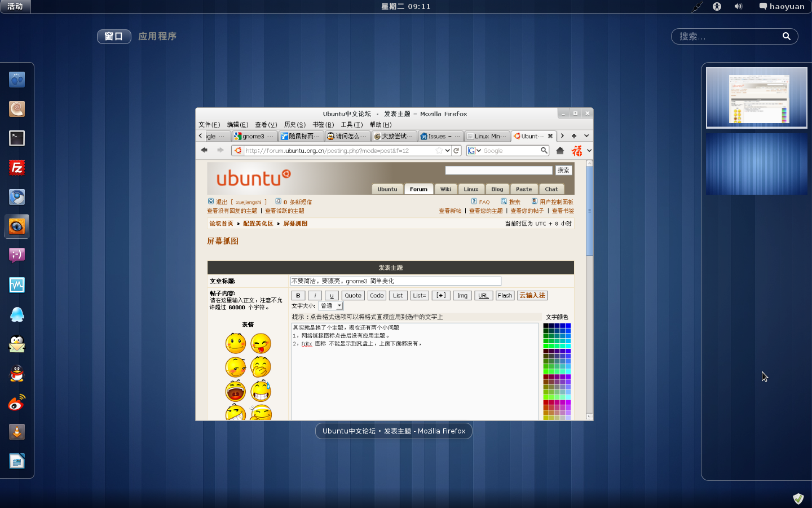
Task: Open the accessibility menu in top bar
Action: click(x=717, y=7)
